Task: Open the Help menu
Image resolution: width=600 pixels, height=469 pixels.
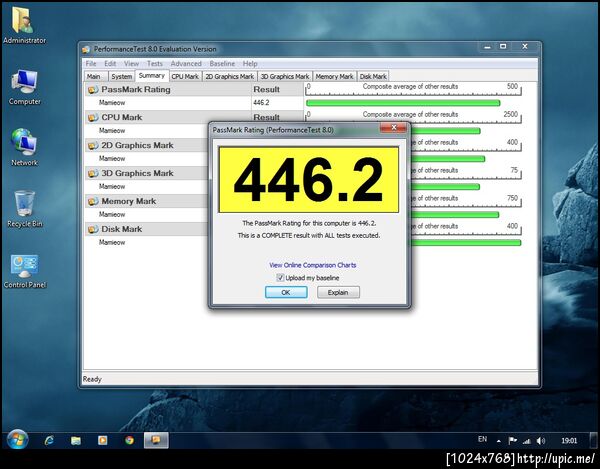Action: 250,64
